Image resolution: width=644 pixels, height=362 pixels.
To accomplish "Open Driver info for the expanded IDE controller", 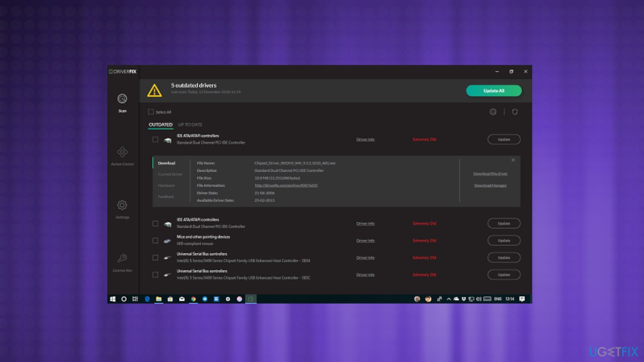I will [x=365, y=140].
